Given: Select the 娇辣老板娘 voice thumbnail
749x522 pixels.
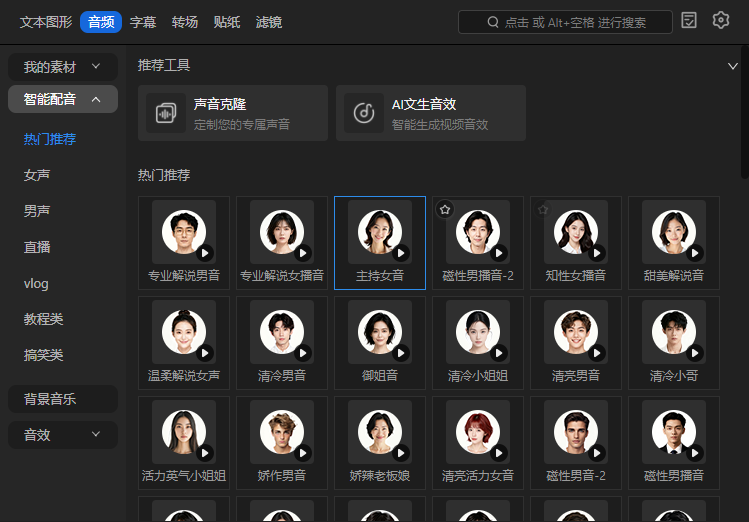Looking at the screenshot, I should pos(380,433).
